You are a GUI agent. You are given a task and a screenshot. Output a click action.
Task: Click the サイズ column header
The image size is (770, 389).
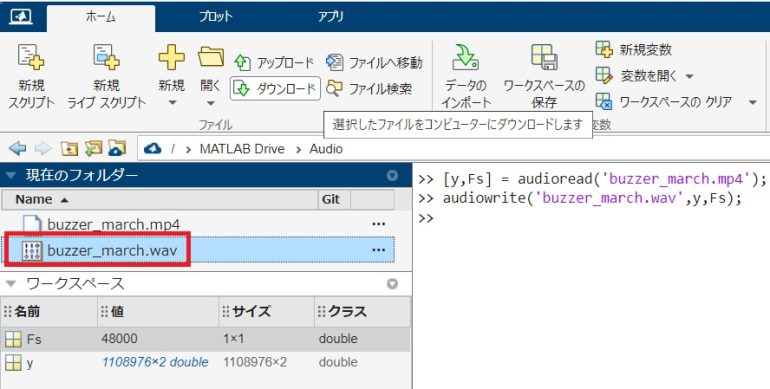click(x=267, y=311)
